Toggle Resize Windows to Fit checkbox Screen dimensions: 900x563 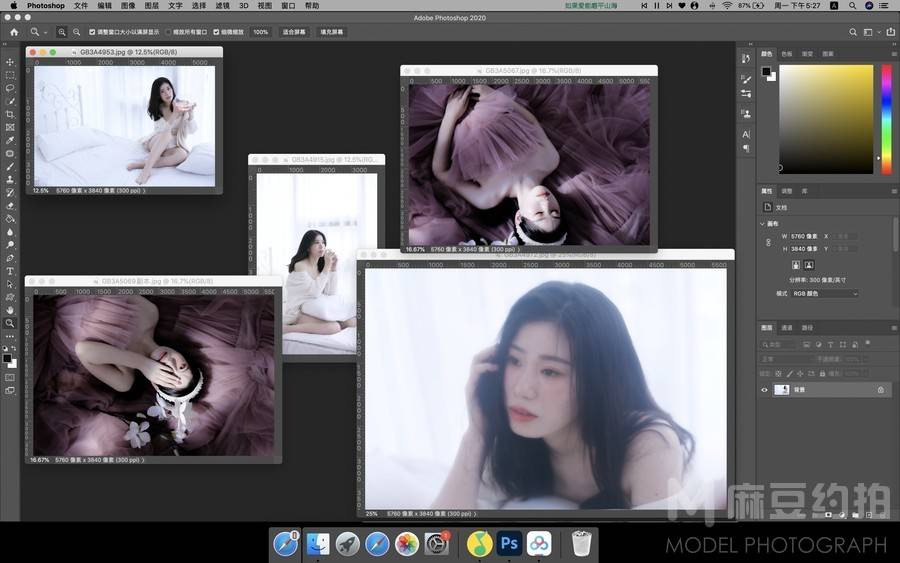pos(92,32)
